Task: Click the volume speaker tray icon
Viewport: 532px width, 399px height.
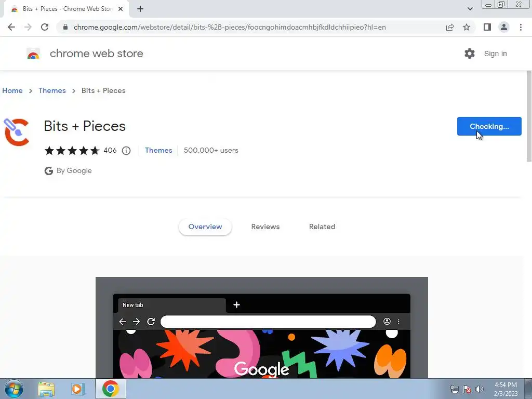Action: coord(479,389)
